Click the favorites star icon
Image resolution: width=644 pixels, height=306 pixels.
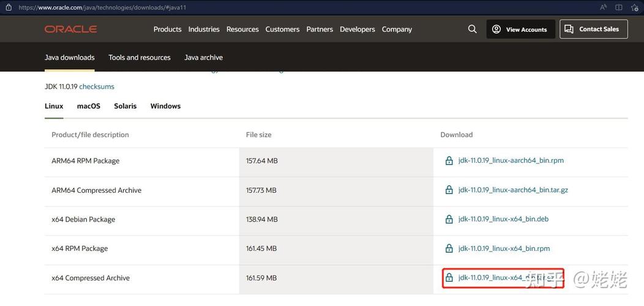[x=633, y=7]
